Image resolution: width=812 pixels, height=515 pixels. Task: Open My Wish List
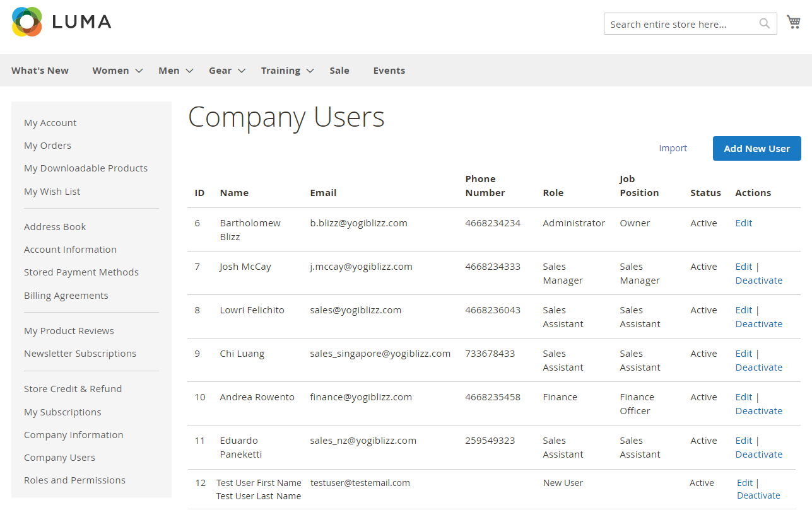pos(52,192)
